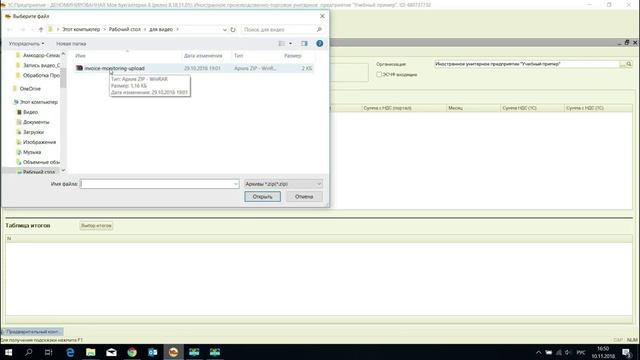Sort files by Имя column
This screenshot has height=360, width=640.
80,56
